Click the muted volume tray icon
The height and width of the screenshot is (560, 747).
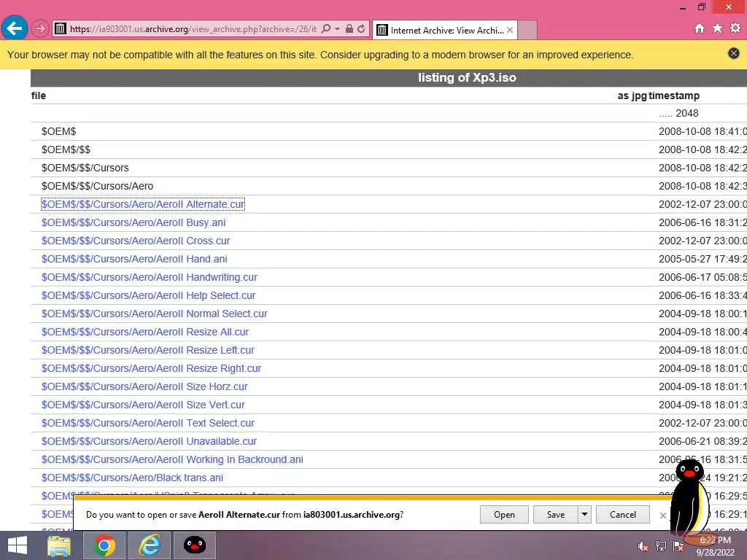(643, 546)
